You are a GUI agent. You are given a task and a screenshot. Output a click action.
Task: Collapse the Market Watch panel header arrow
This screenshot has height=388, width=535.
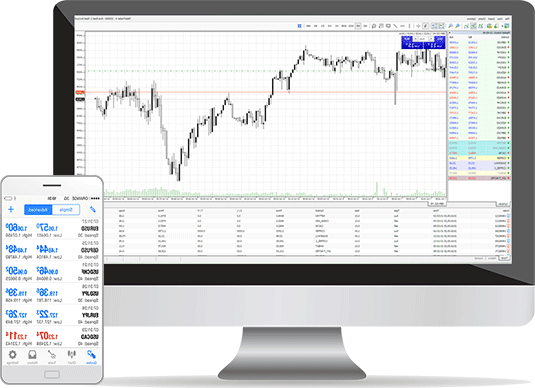click(x=450, y=32)
